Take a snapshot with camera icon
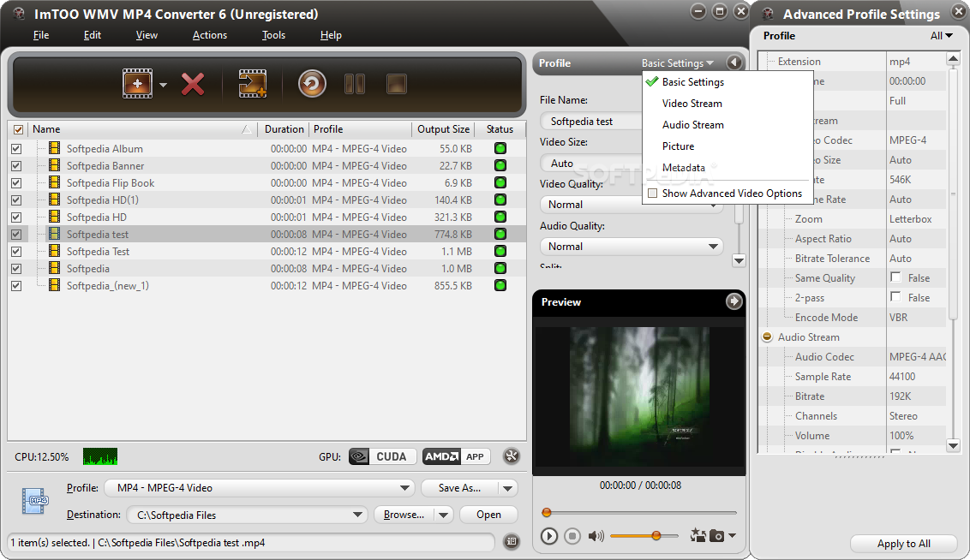Screen dimensions: 970x560 coord(716,536)
